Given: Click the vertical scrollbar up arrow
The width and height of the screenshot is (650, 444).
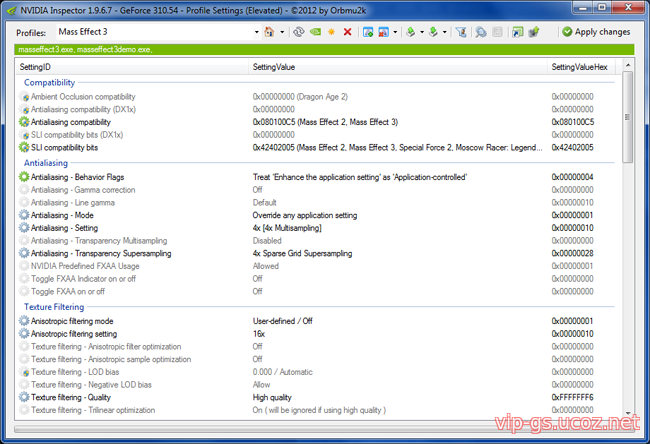Looking at the screenshot, I should pos(628,65).
